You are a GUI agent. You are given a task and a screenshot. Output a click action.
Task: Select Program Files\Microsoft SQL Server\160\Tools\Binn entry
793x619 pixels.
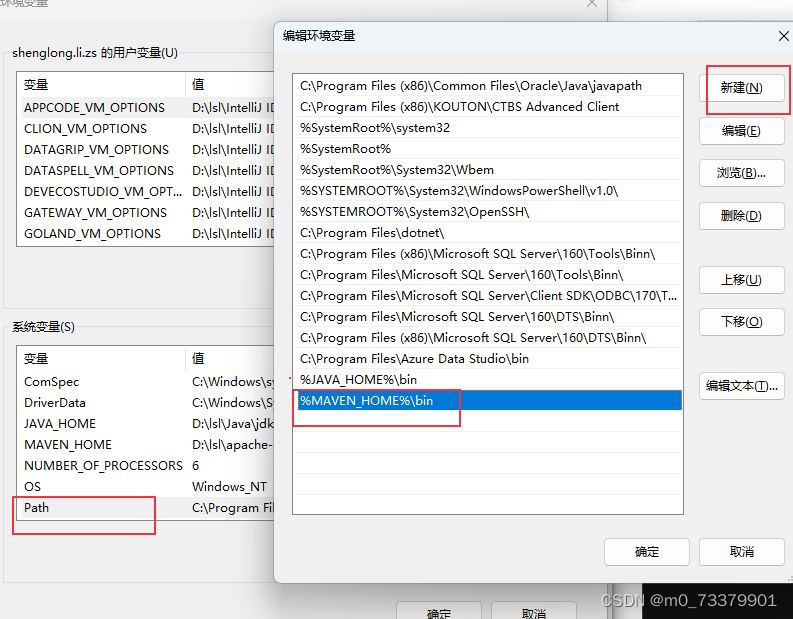click(x=488, y=275)
